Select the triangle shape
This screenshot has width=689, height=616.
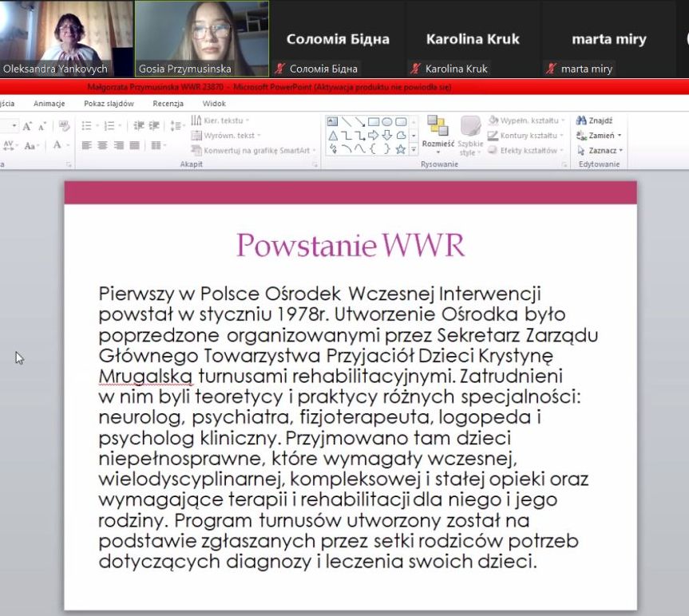click(333, 135)
